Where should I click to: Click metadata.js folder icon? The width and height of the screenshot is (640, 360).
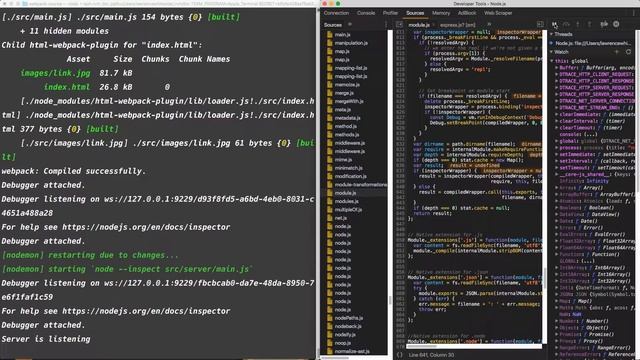330,118
